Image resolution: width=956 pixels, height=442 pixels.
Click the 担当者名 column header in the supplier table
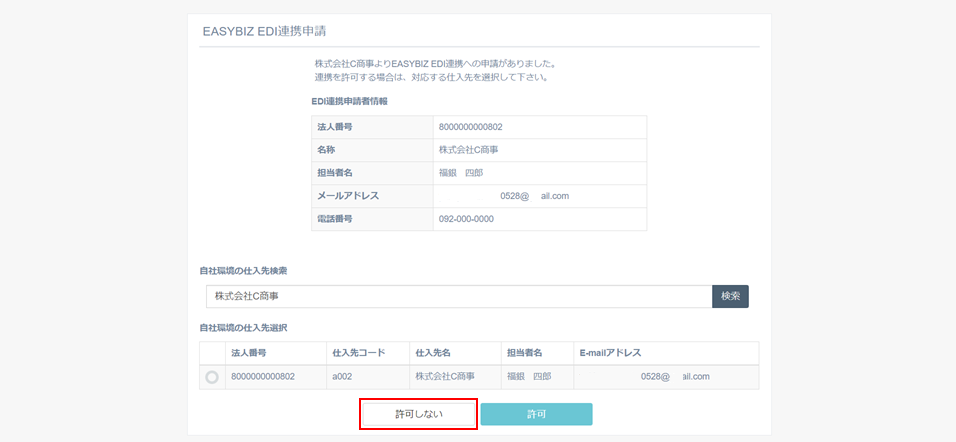[524, 353]
